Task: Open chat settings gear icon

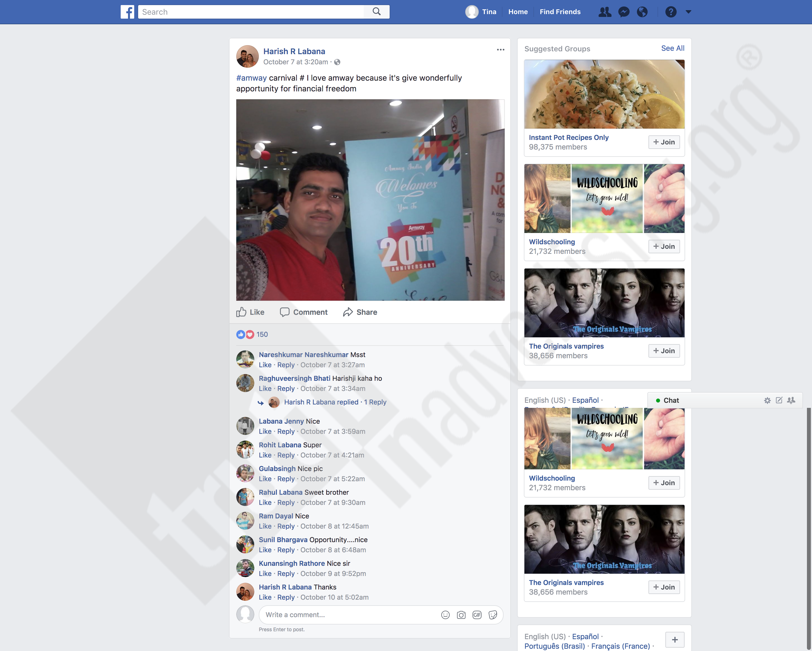Action: [x=767, y=400]
